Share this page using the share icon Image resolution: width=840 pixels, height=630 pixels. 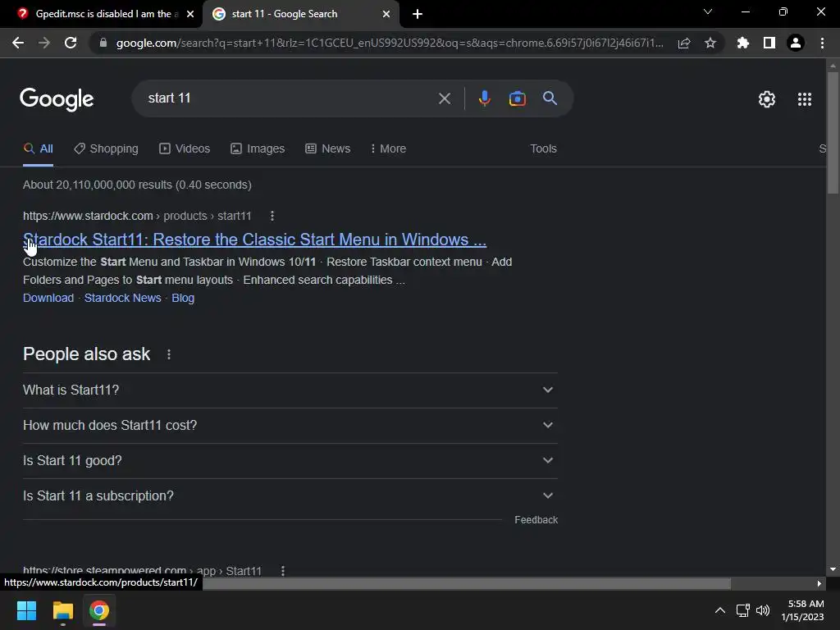coord(684,43)
